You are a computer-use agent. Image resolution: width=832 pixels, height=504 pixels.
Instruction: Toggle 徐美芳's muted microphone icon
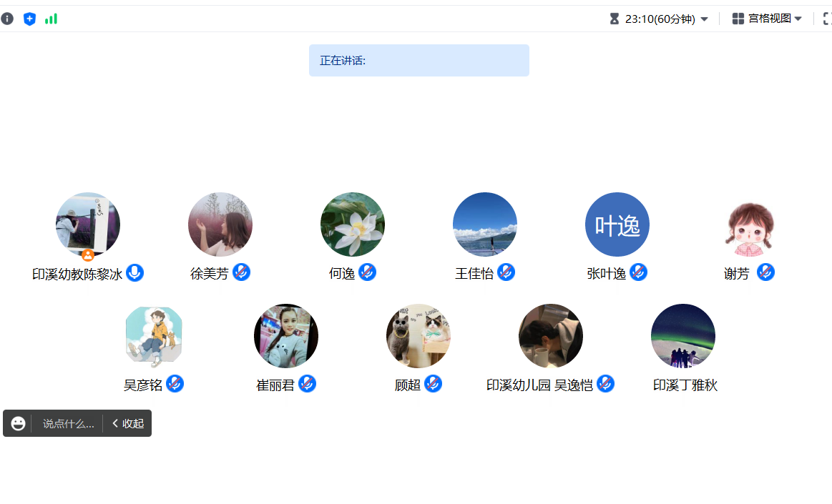pos(241,272)
